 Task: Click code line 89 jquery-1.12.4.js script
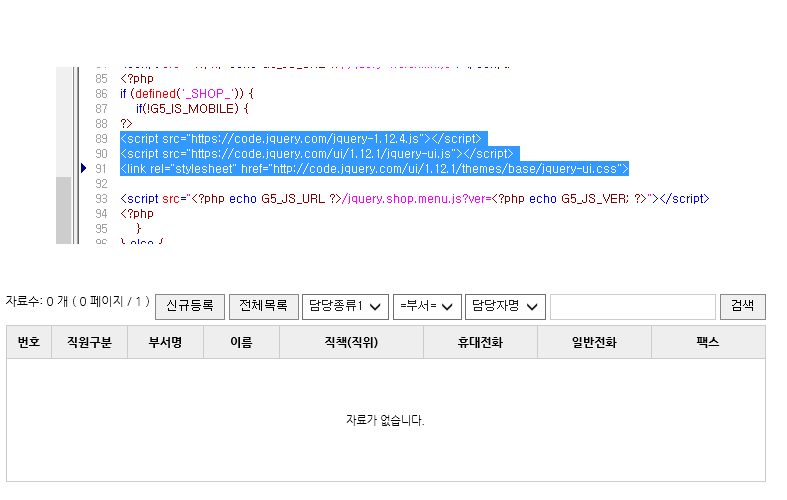point(303,139)
